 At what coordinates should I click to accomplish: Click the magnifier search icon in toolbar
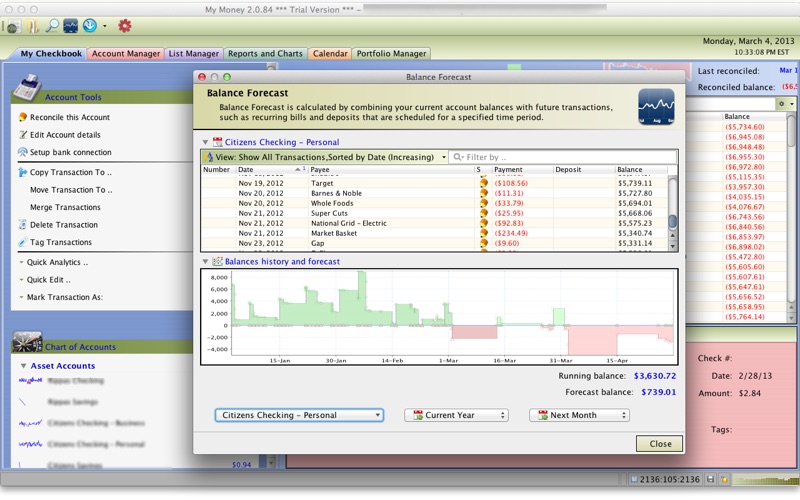pos(50,25)
